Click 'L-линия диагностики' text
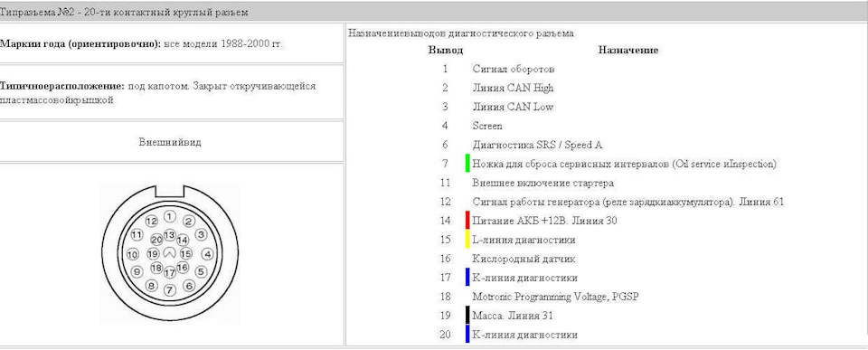Screen dimensions: 868x350 524,240
